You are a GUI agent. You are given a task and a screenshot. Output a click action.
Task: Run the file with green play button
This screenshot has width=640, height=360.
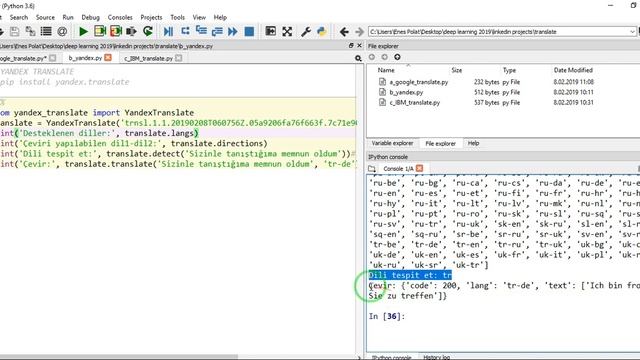[x=83, y=31]
